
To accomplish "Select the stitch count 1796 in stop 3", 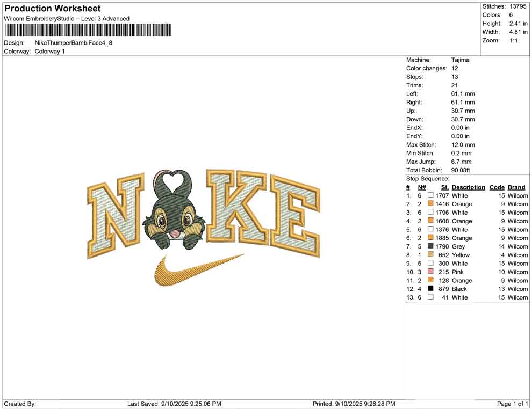I will [442, 213].
